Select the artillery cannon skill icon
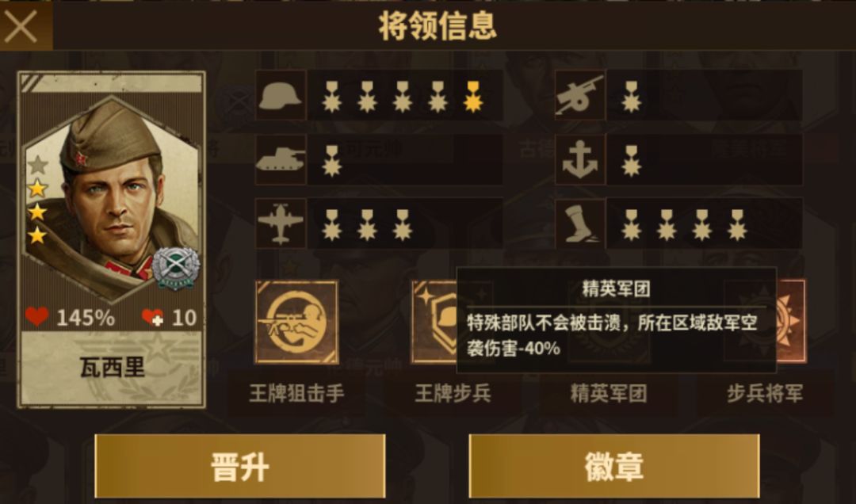Image resolution: width=856 pixels, height=504 pixels. point(579,96)
